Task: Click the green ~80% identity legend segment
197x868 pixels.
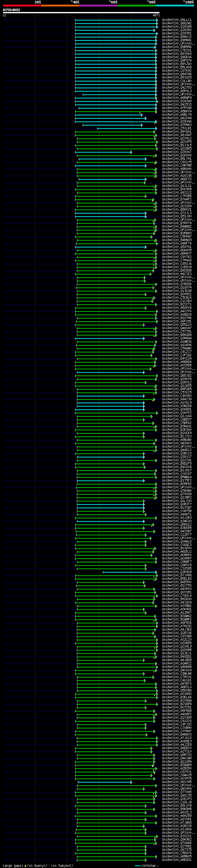Action: click(x=137, y=6)
